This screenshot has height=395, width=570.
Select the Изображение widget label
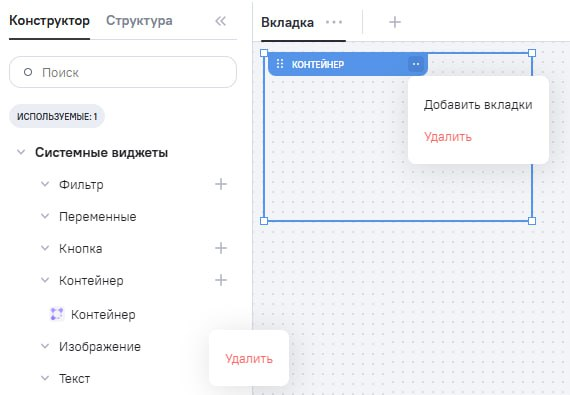click(100, 347)
